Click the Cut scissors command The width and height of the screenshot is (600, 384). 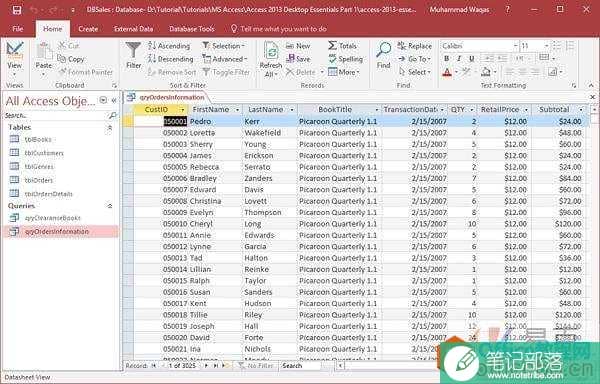pyautogui.click(x=68, y=46)
